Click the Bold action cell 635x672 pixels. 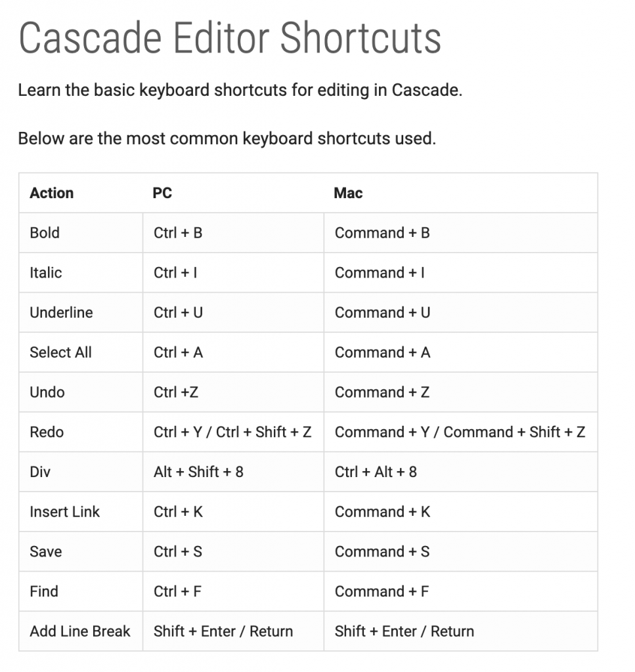[81, 233]
